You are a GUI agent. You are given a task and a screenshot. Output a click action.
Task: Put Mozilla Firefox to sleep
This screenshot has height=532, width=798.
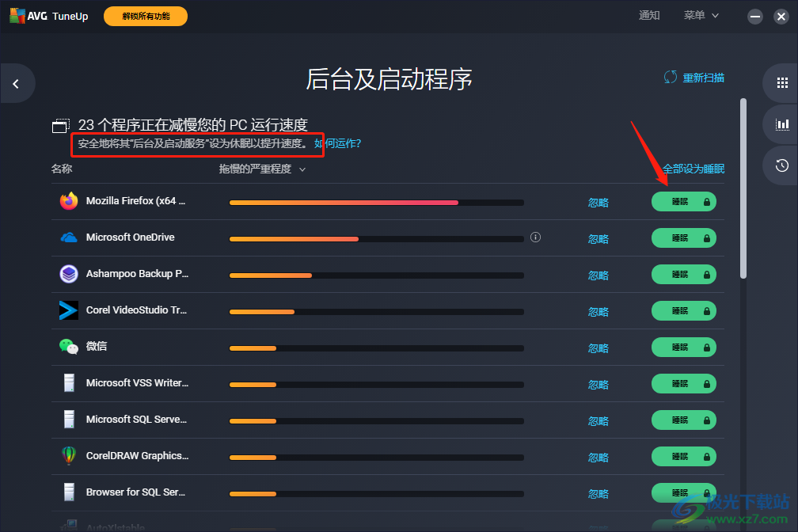pyautogui.click(x=683, y=202)
